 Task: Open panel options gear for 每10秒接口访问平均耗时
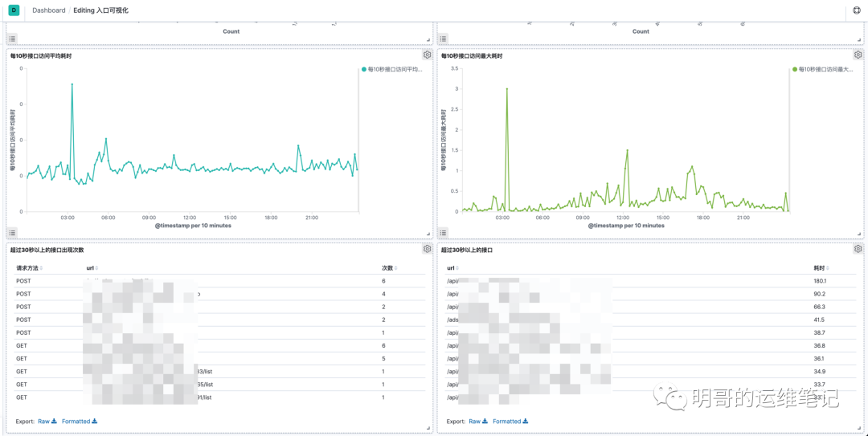click(x=427, y=55)
